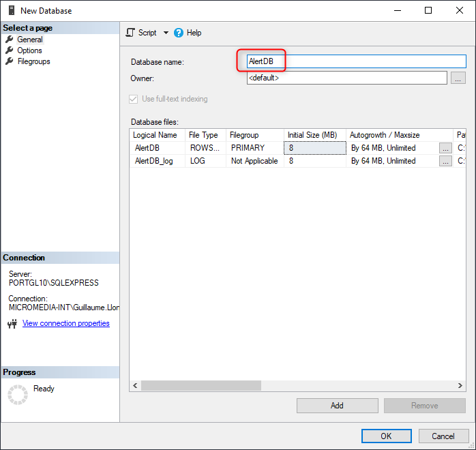Viewport: 476px width, 450px height.
Task: Click the Script toolbar icon
Action: click(x=131, y=33)
